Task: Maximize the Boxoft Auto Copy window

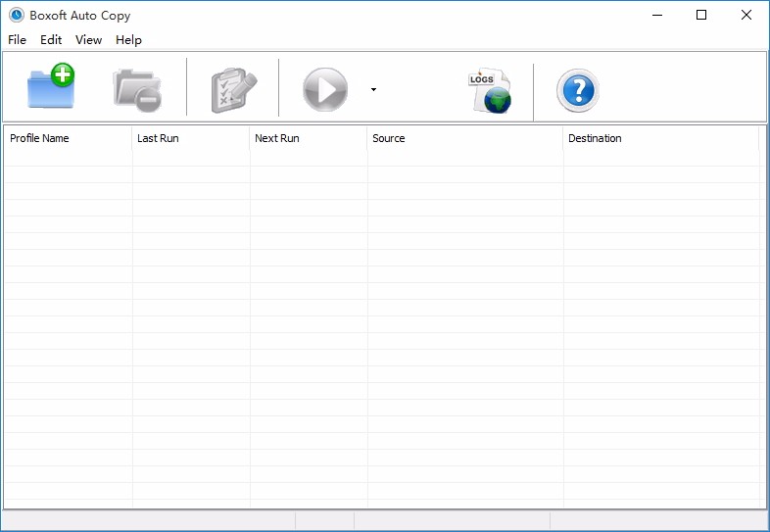Action: click(x=701, y=15)
